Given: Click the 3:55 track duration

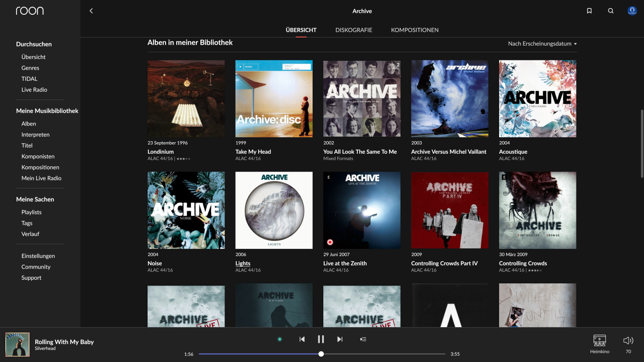Looking at the screenshot, I should [455, 354].
